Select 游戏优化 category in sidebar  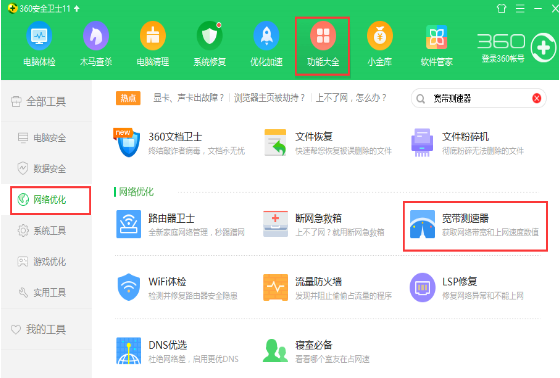pyautogui.click(x=46, y=262)
